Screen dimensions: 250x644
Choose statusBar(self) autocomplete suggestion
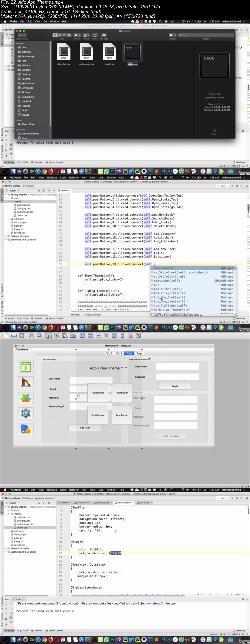(x=192, y=280)
